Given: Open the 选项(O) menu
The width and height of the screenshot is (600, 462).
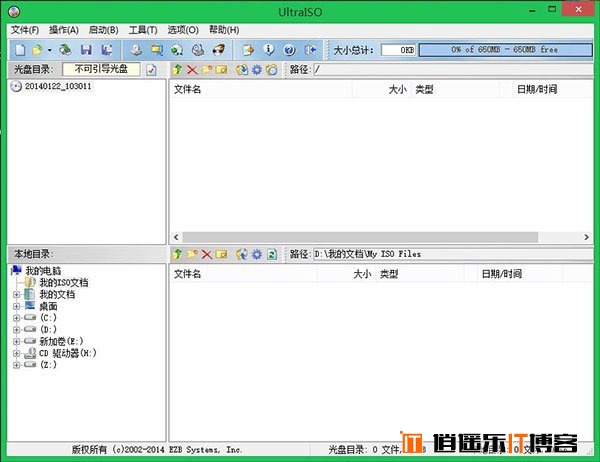Looking at the screenshot, I should [x=183, y=30].
